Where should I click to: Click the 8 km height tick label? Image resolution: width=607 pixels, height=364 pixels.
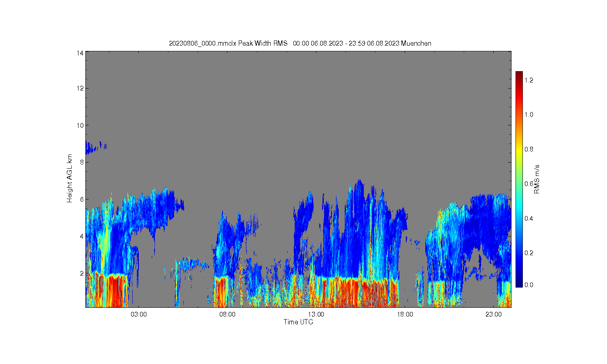click(x=81, y=162)
